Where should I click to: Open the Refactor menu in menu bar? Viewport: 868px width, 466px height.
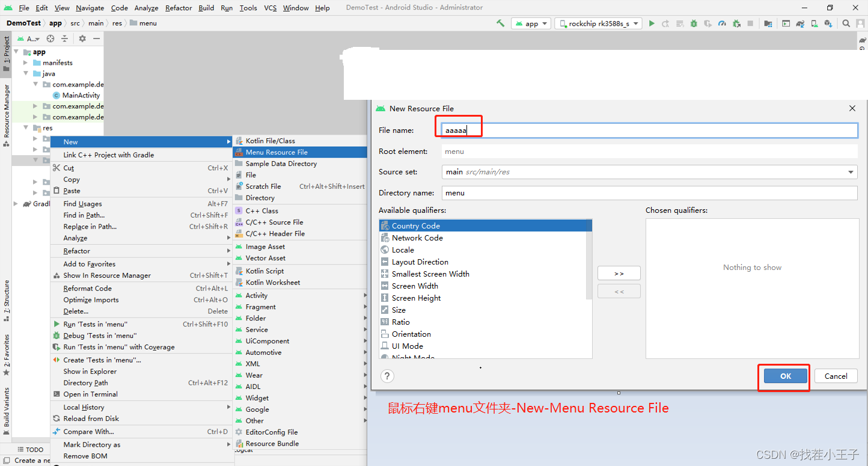point(179,8)
